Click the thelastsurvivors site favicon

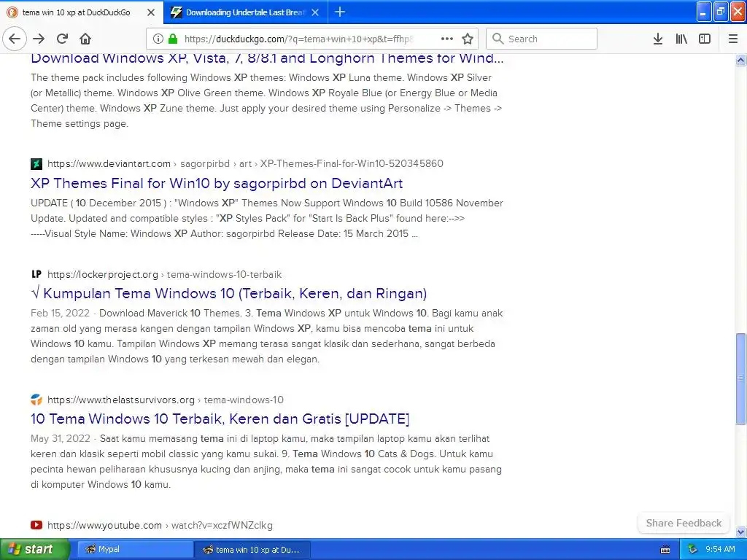36,400
